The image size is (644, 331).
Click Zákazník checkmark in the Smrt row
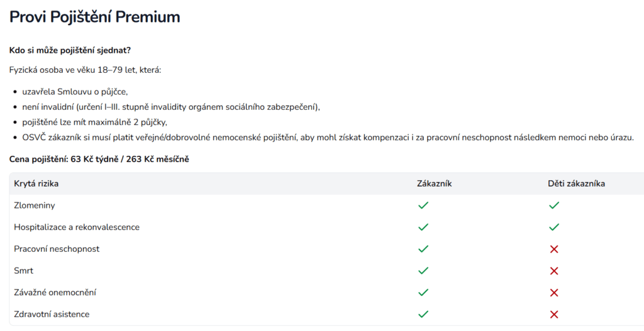[x=423, y=271]
